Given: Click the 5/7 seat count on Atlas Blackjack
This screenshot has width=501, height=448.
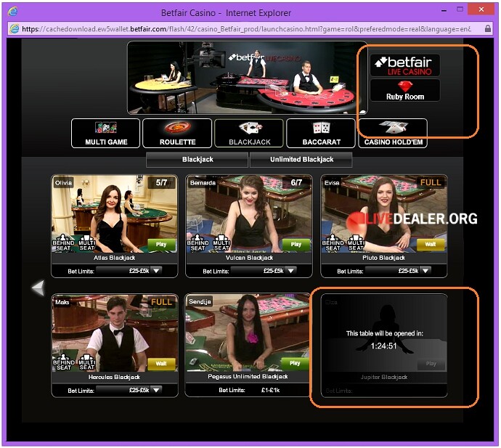Looking at the screenshot, I should pyautogui.click(x=162, y=182).
